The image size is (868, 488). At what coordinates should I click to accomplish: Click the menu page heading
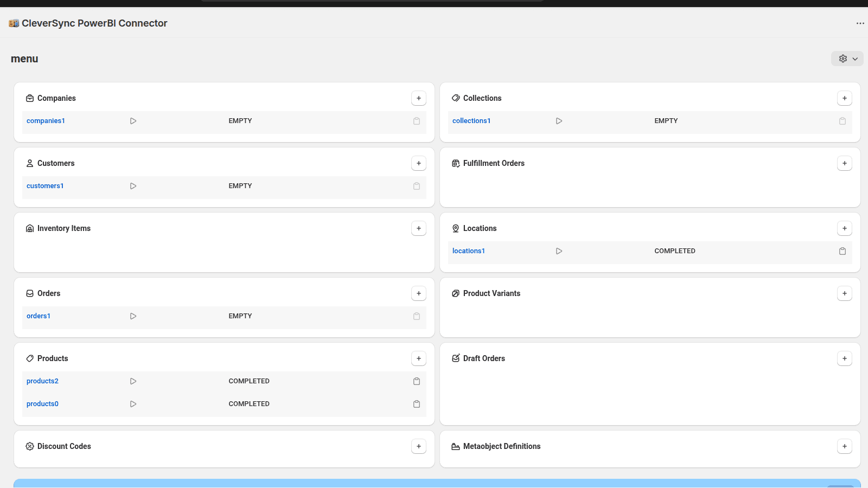coord(24,59)
